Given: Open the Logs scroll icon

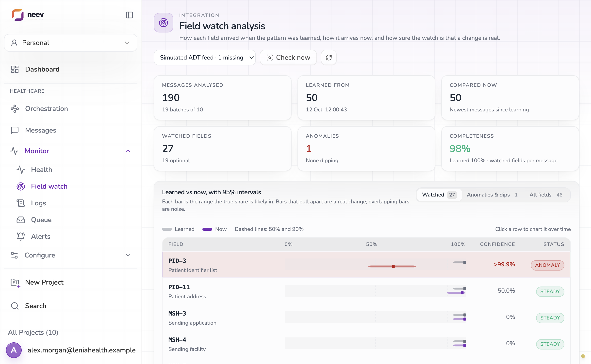Looking at the screenshot, I should coord(21,203).
